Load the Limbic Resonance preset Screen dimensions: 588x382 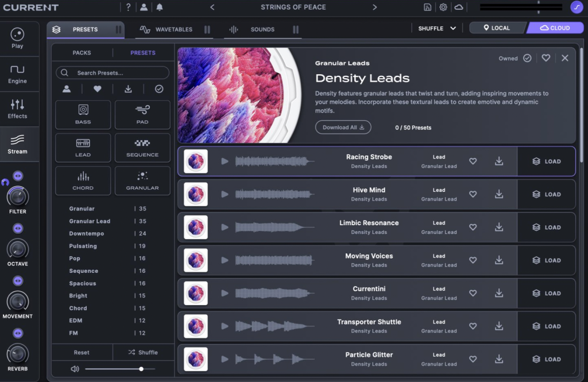pos(546,227)
